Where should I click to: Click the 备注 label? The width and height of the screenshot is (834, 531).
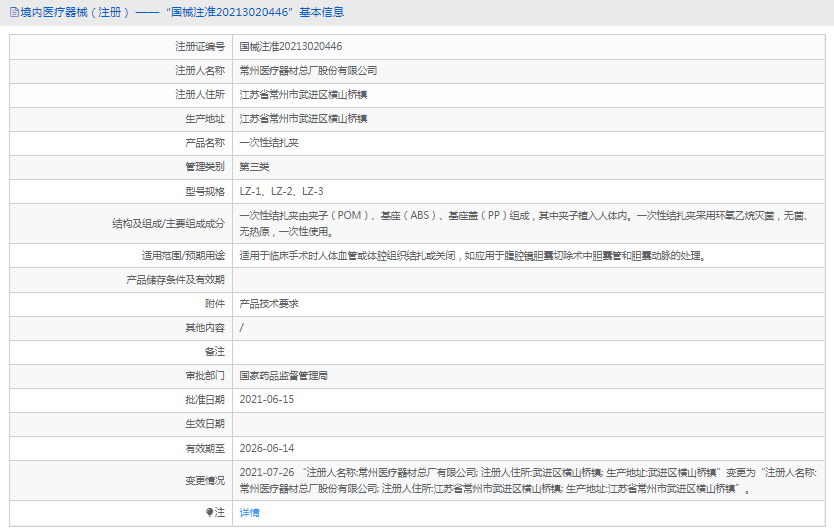pos(215,352)
